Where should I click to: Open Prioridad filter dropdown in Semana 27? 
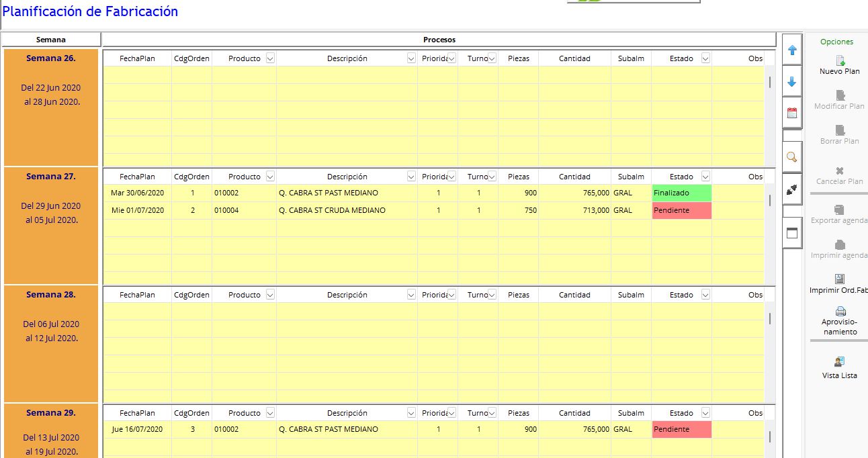coord(451,177)
